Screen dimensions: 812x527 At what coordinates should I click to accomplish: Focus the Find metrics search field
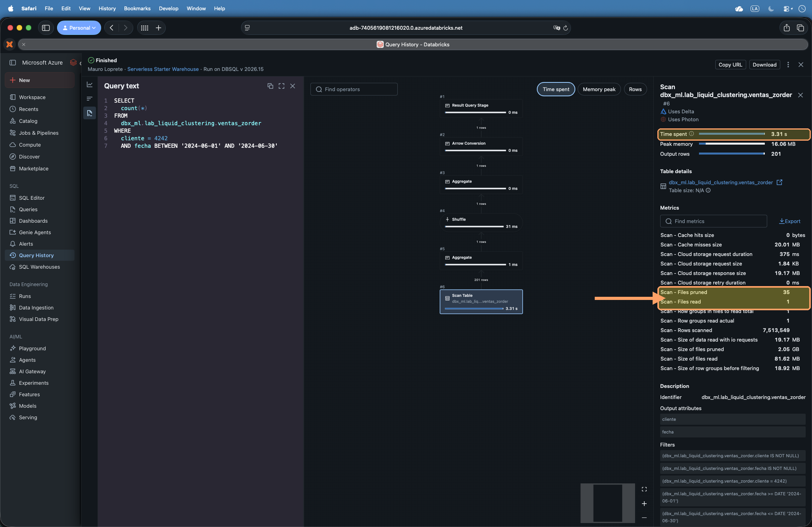[714, 221]
